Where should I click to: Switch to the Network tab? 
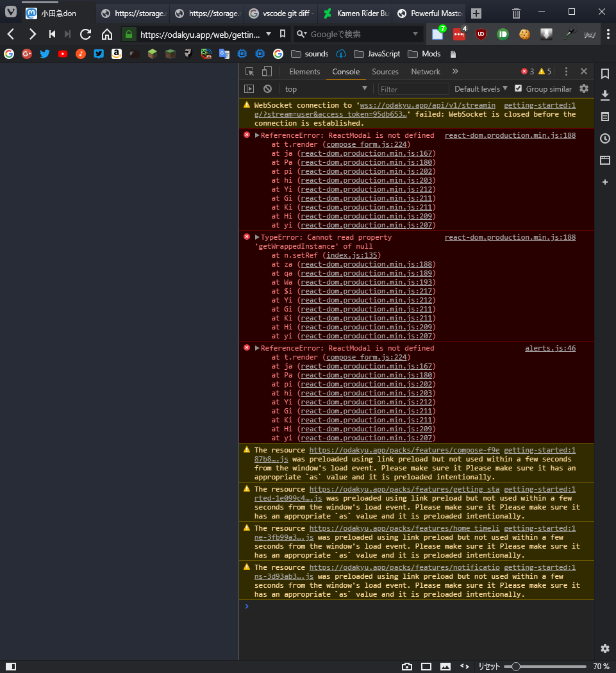(x=426, y=72)
